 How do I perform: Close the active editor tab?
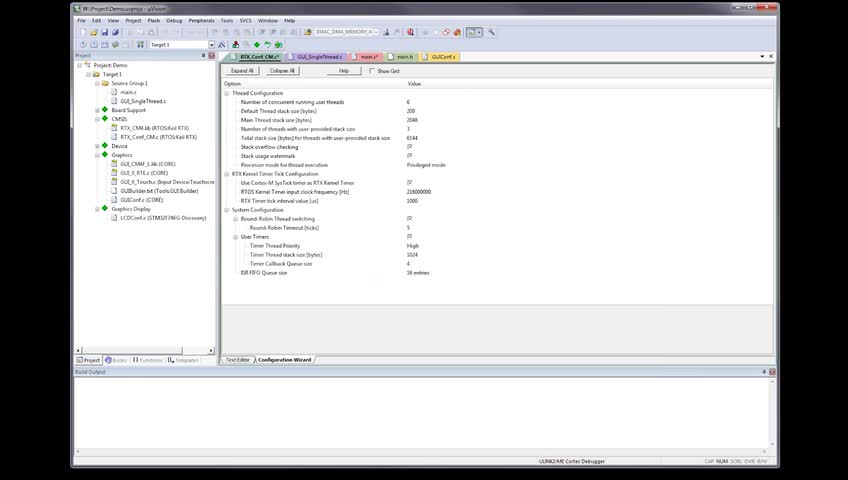[x=771, y=56]
